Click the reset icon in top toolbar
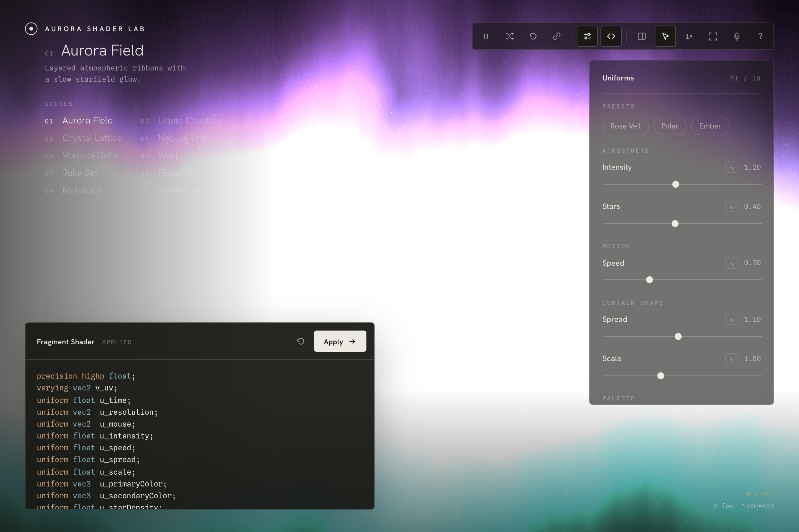Viewport: 799px width, 532px height. pyautogui.click(x=533, y=36)
